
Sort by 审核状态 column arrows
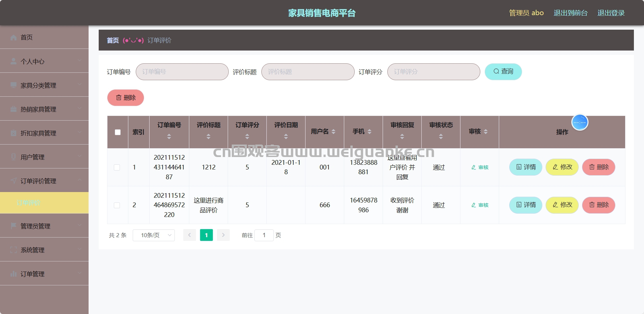point(441,136)
